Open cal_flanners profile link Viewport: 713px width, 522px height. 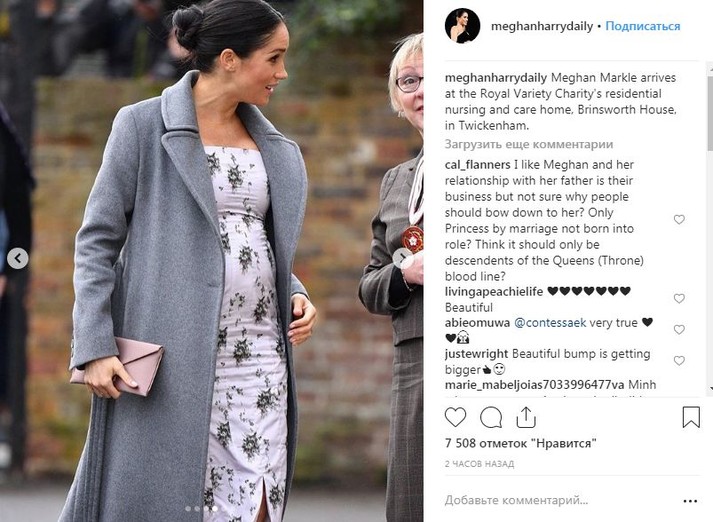477,165
